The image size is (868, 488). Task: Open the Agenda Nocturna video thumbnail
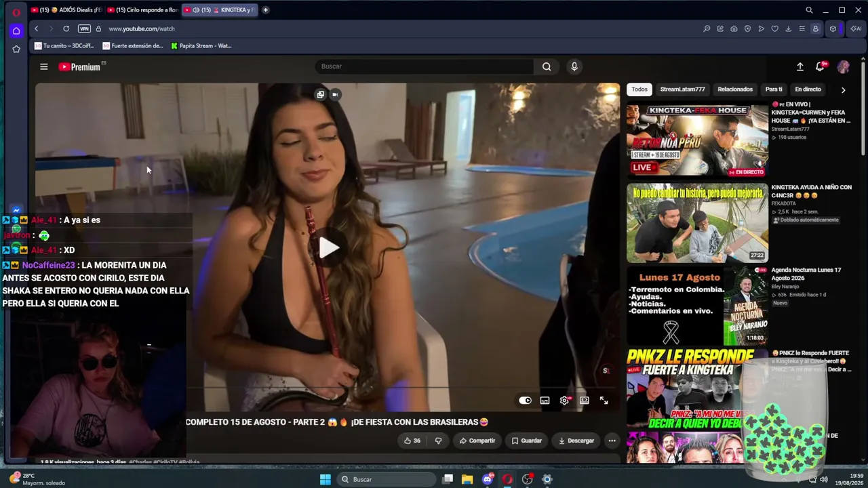coord(697,306)
